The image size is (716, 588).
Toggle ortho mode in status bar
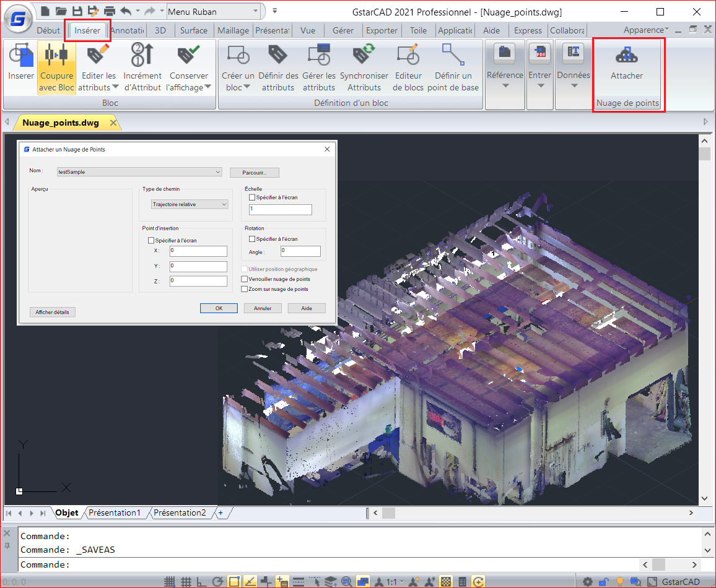(201, 582)
